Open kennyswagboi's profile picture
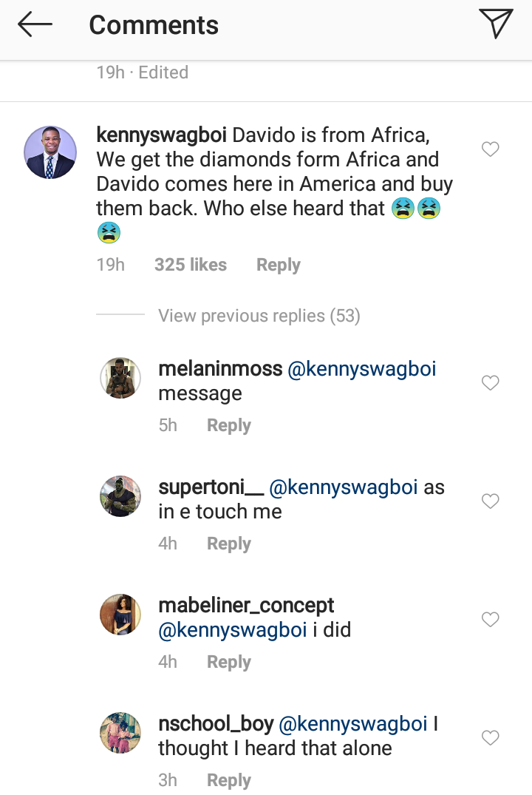This screenshot has height=795, width=532. [x=51, y=152]
